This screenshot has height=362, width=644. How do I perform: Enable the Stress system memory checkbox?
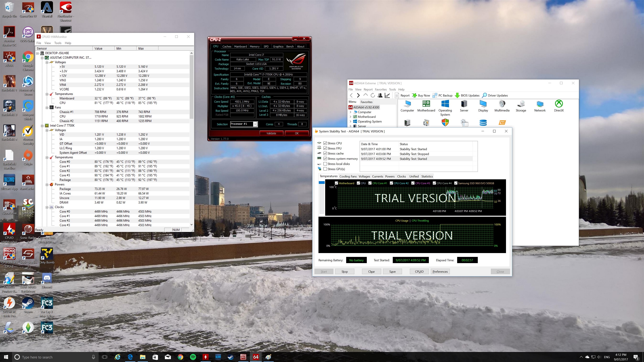[x=325, y=159]
